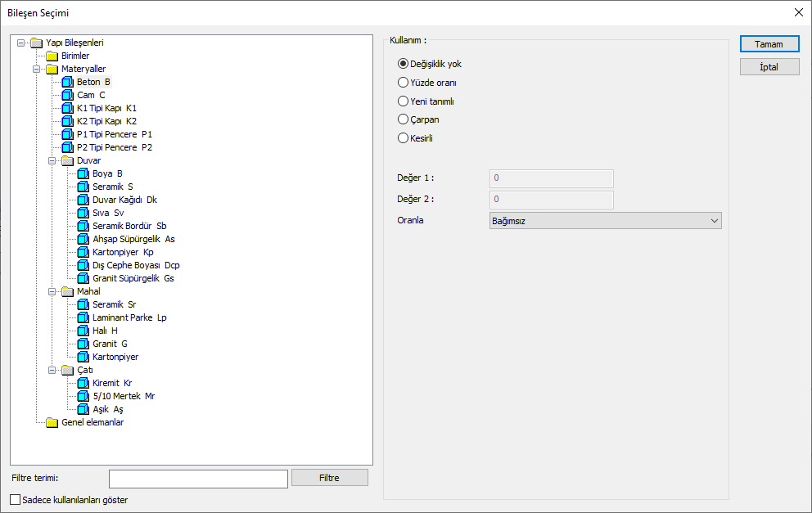Select the Ahşap Süpürgelik As icon
This screenshot has width=812, height=513.
83,239
